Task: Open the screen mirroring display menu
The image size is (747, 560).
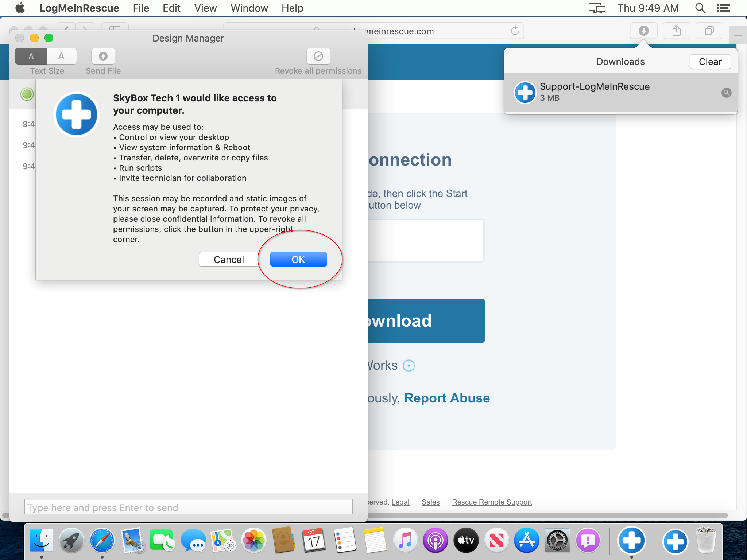Action: pyautogui.click(x=597, y=8)
